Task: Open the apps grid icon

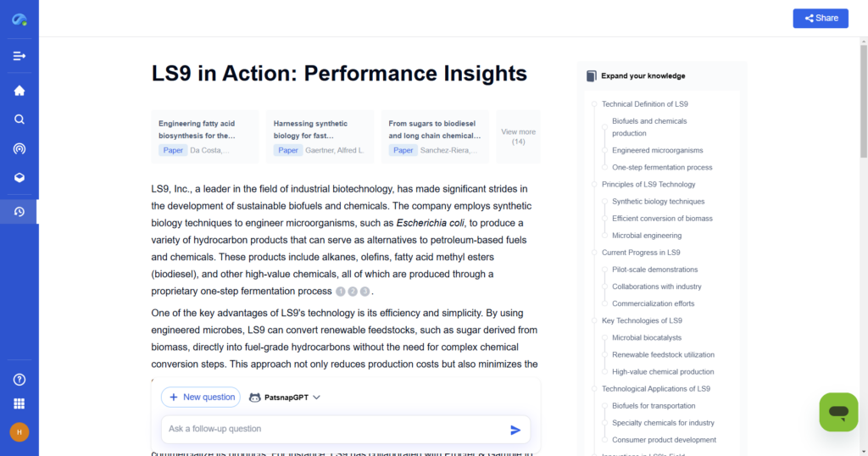Action: coord(19,403)
